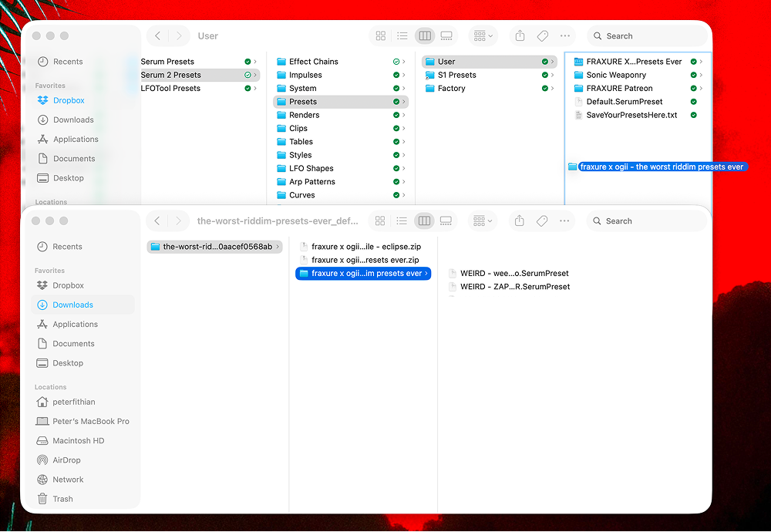This screenshot has height=532, width=771.
Task: Open more actions menu in upper window
Action: click(565, 36)
